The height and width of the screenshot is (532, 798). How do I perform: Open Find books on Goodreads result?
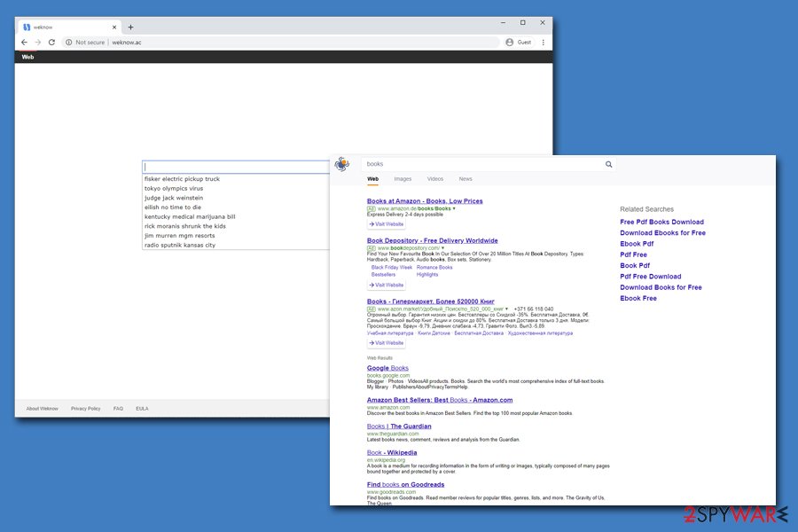pos(405,485)
